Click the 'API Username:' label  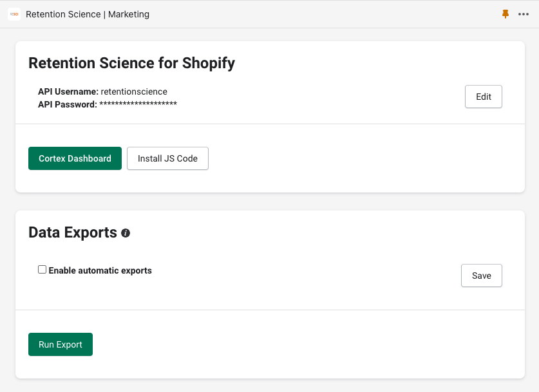(68, 92)
